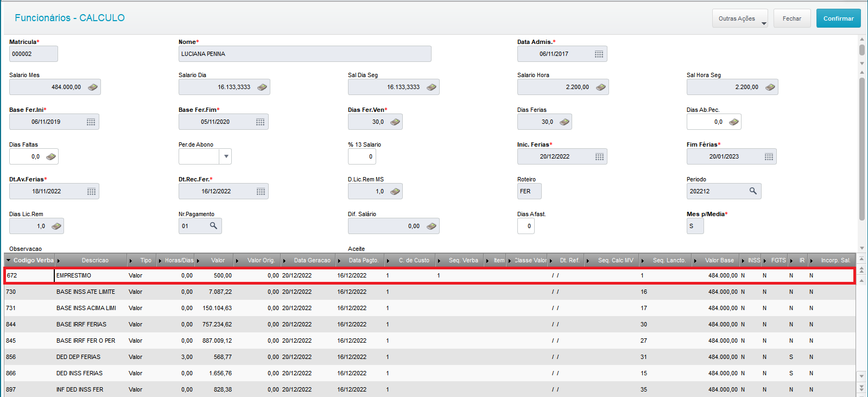Open calculator icon for Dias Fer.Ven
Viewport: 868px width, 397px height.
click(395, 122)
